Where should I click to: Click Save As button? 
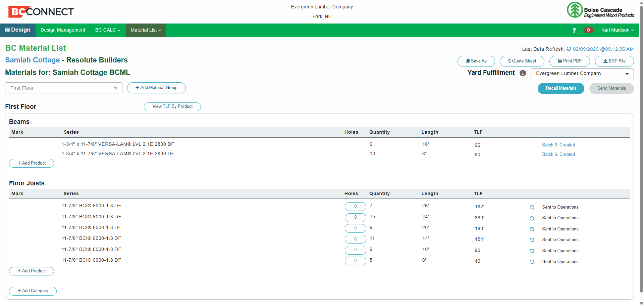click(476, 61)
